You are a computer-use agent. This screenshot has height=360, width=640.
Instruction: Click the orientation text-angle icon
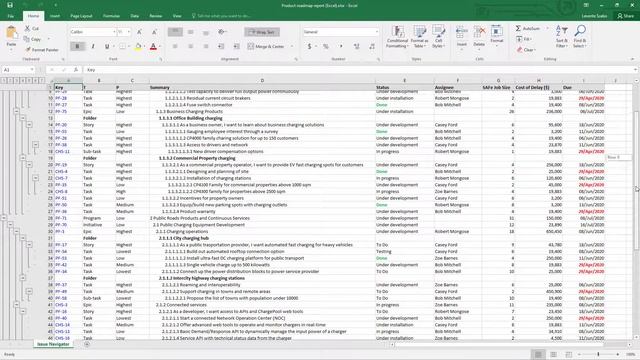[x=222, y=32]
